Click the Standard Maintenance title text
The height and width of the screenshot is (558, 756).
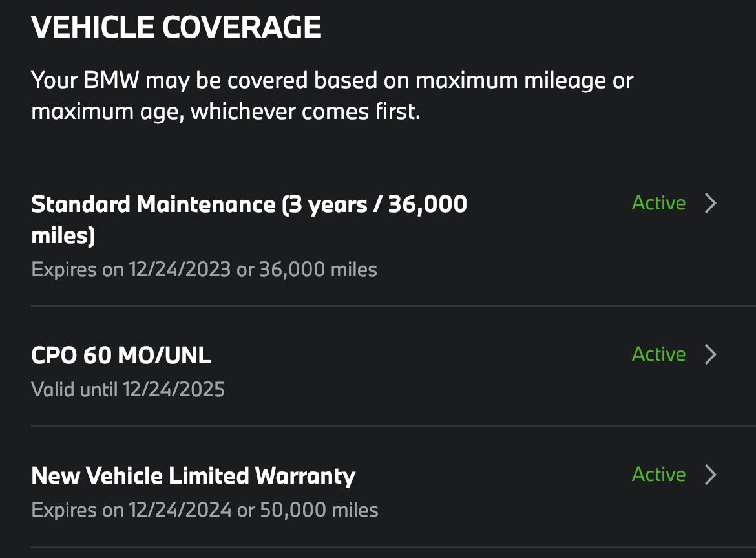click(x=249, y=204)
